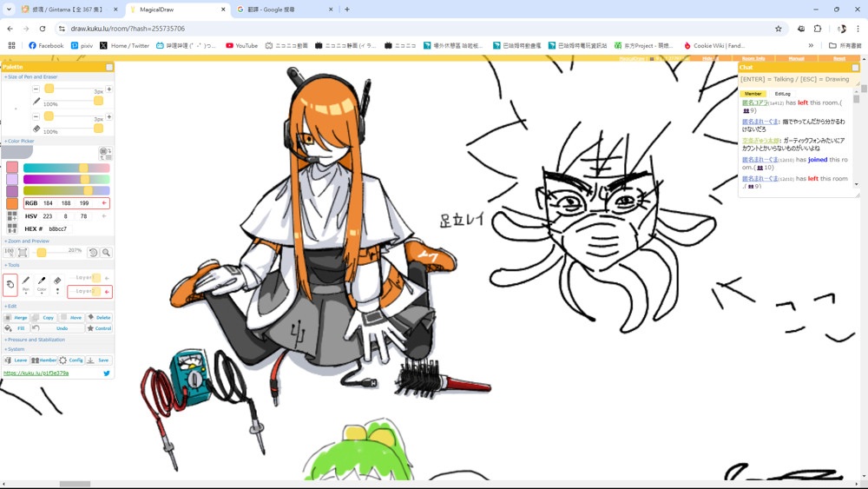Reset zoom to 100 percent
868x489 pixels.
click(x=9, y=253)
